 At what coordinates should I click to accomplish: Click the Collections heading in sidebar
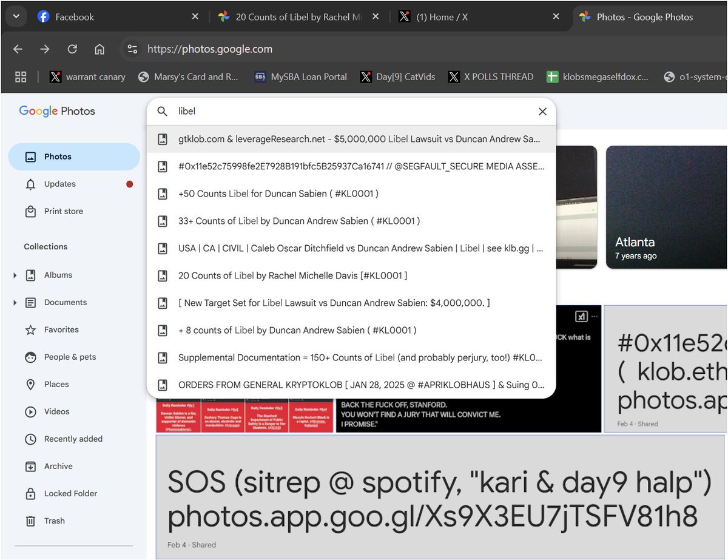click(x=45, y=247)
